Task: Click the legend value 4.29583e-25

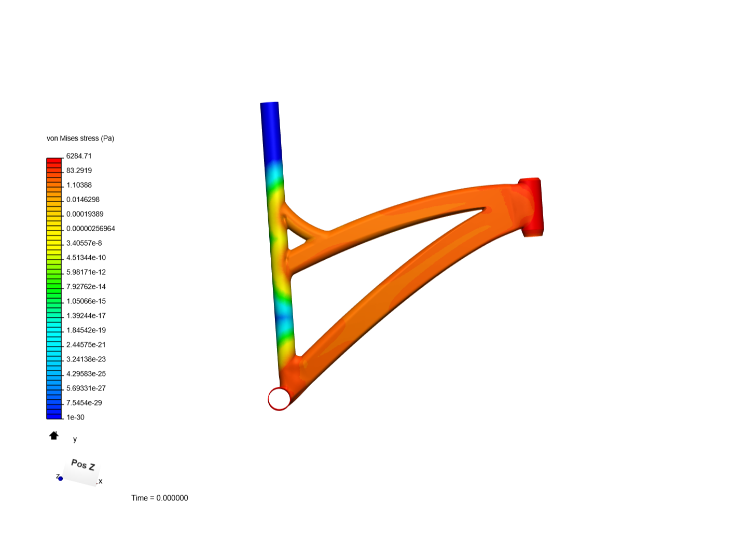Action: 86,374
